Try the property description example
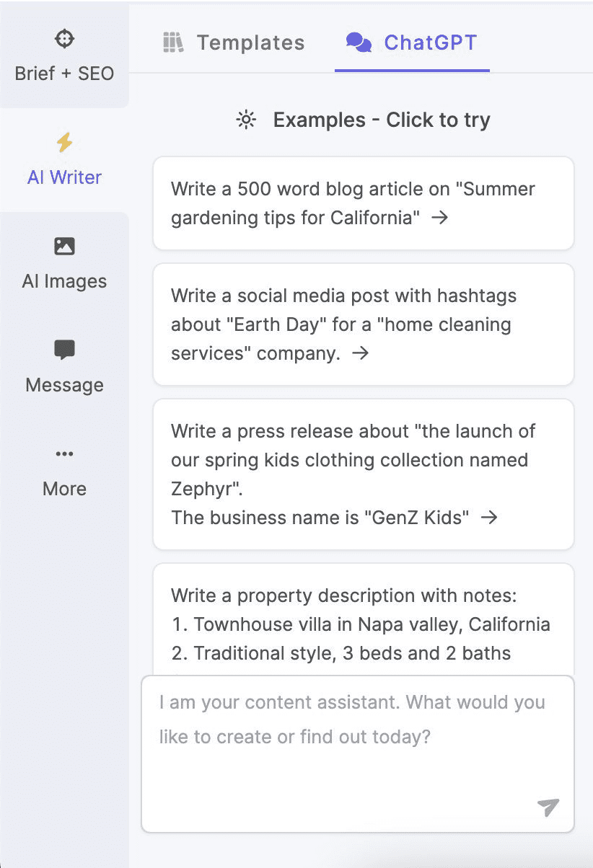 [x=364, y=620]
